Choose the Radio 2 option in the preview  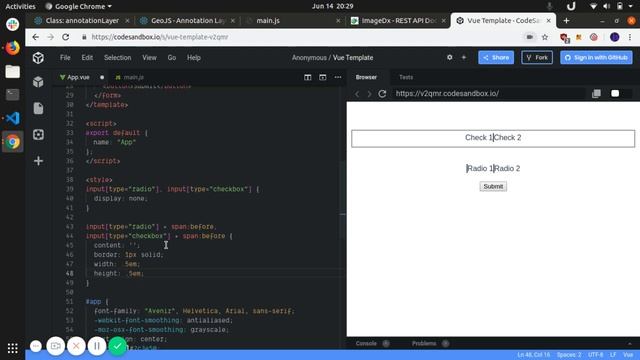(507, 169)
